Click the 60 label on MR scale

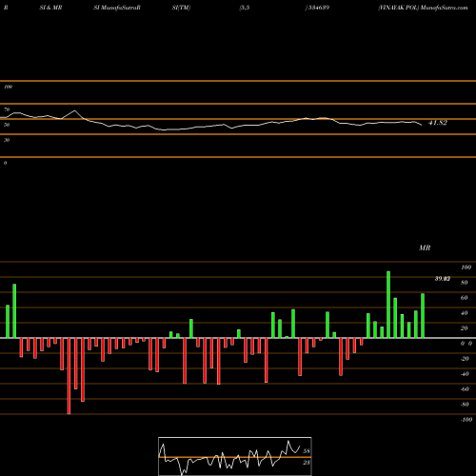point(465,298)
